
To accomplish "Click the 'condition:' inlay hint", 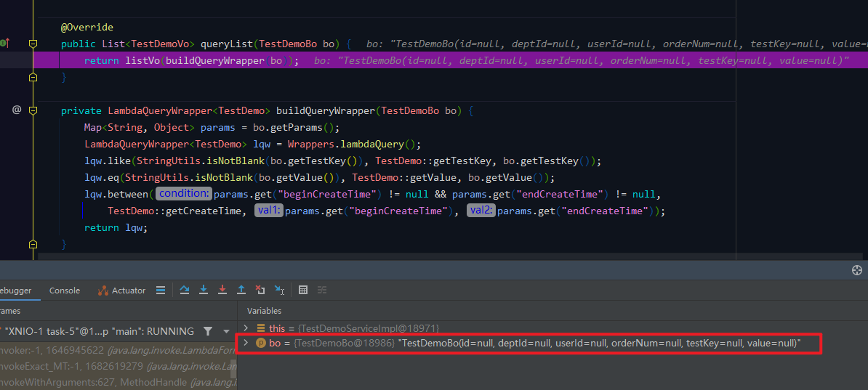I will point(184,194).
